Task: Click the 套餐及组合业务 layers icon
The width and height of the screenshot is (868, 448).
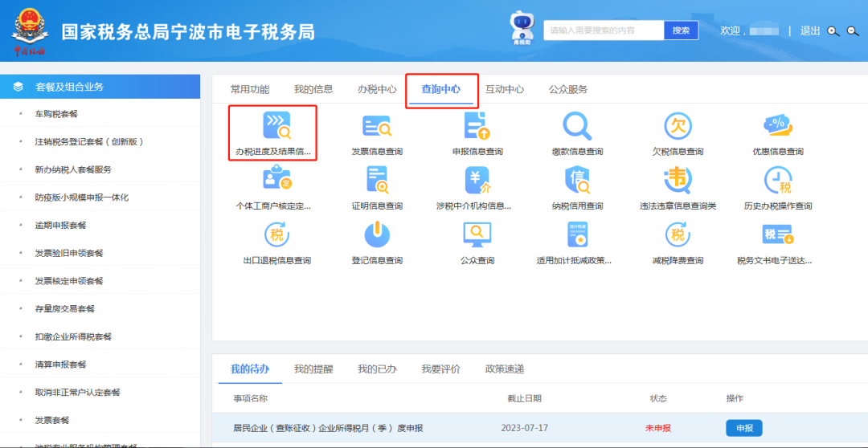Action: (x=18, y=87)
